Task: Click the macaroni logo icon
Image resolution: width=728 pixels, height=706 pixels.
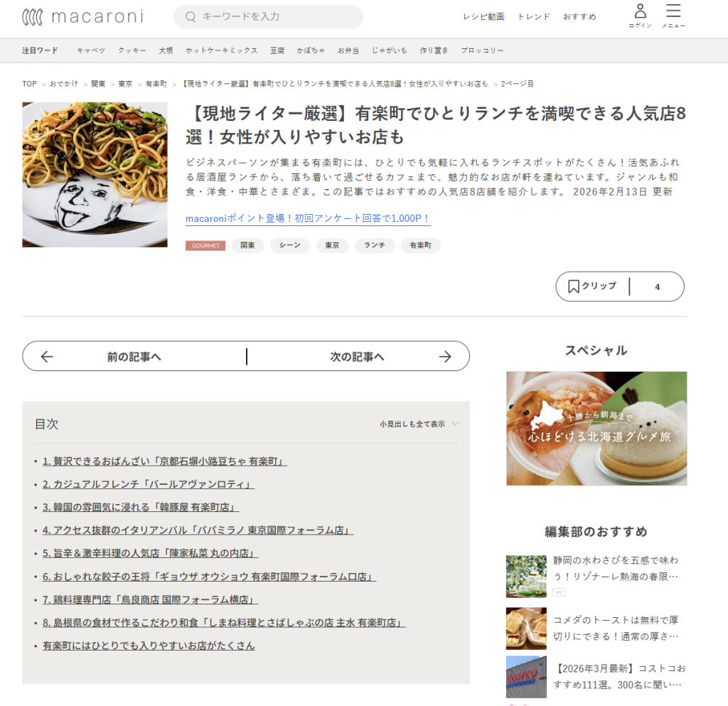Action: pyautogui.click(x=33, y=17)
